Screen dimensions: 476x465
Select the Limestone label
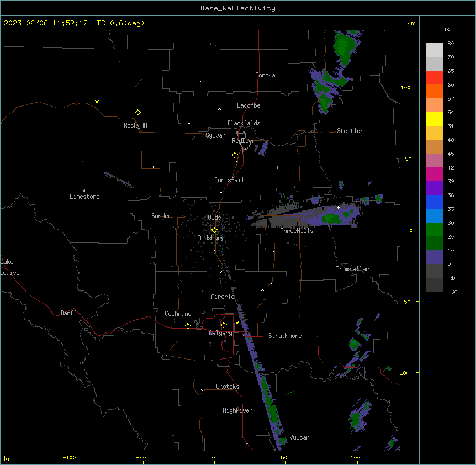[x=84, y=197]
